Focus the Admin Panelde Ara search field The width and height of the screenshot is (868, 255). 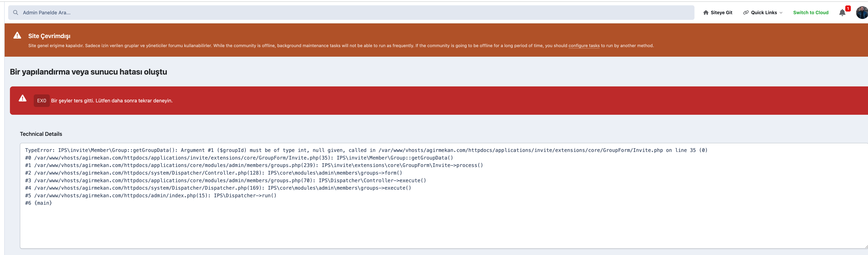click(x=337, y=12)
